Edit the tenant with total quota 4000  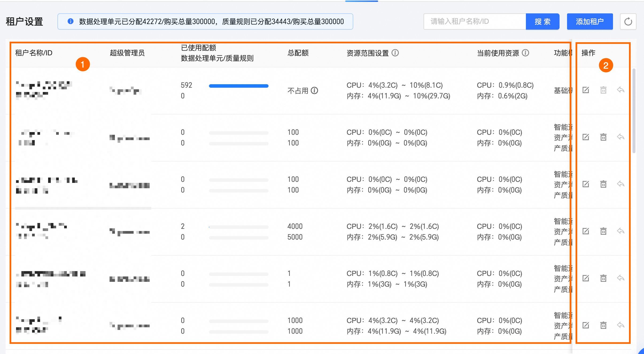[x=586, y=231]
